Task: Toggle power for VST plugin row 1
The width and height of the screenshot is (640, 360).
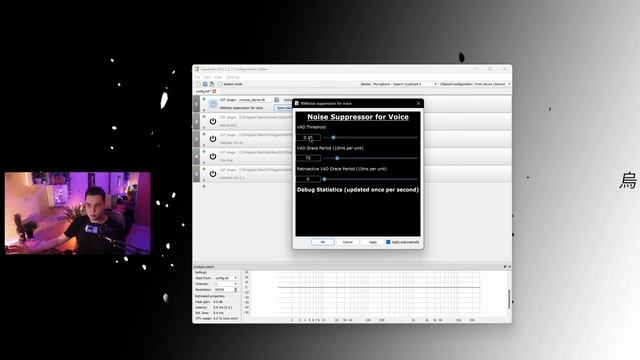Action: 213,104
